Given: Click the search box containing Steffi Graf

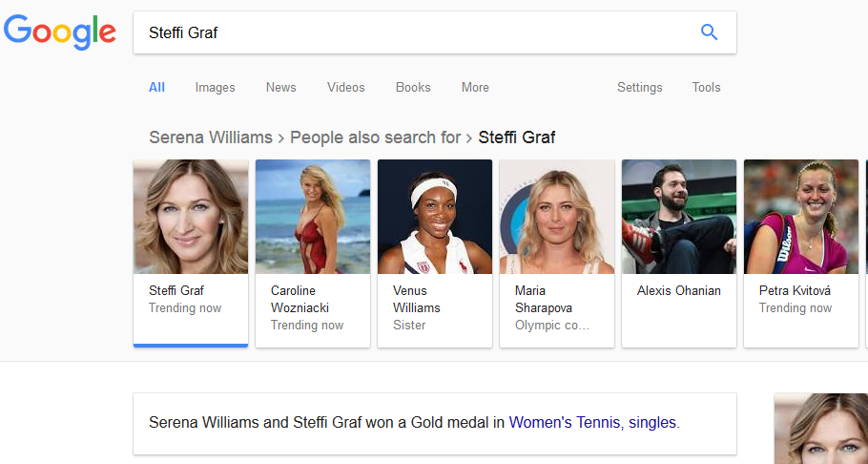Looking at the screenshot, I should (410, 32).
